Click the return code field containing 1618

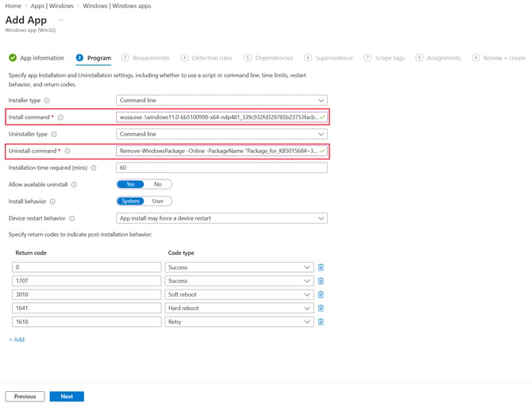click(87, 321)
